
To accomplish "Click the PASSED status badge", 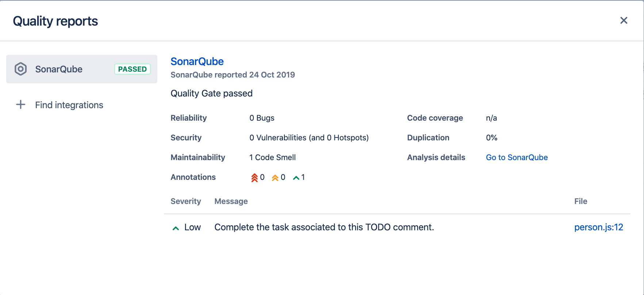I will coord(133,69).
